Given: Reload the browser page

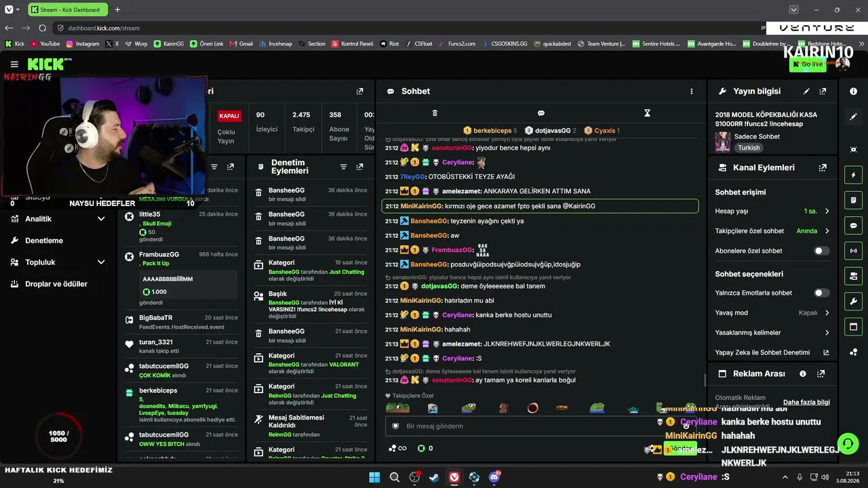Looking at the screenshot, I should [x=42, y=28].
